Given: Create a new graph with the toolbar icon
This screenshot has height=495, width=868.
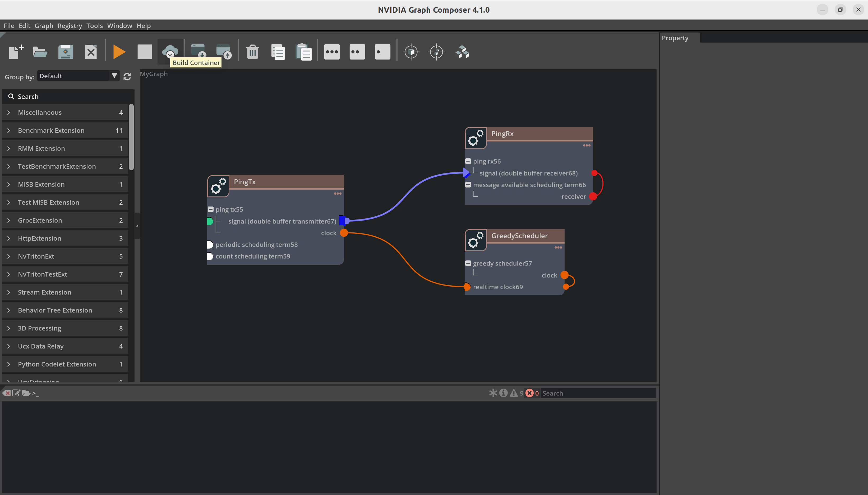Looking at the screenshot, I should (16, 52).
